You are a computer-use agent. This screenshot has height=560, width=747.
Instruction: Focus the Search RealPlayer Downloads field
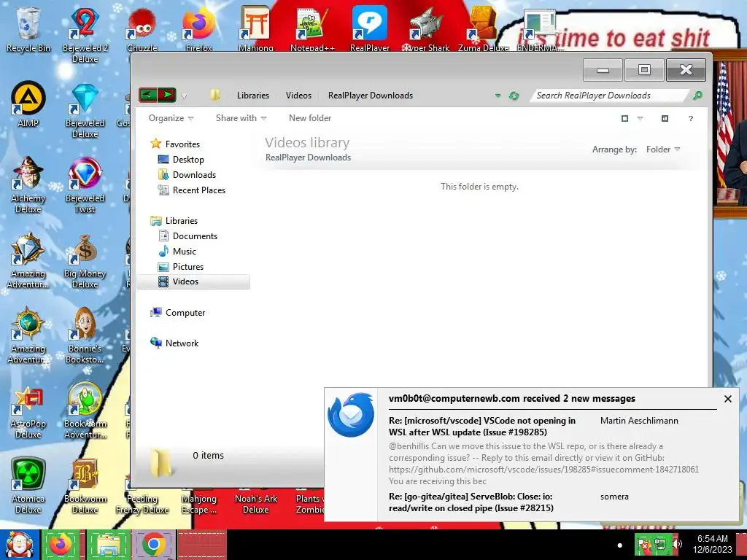(x=611, y=96)
